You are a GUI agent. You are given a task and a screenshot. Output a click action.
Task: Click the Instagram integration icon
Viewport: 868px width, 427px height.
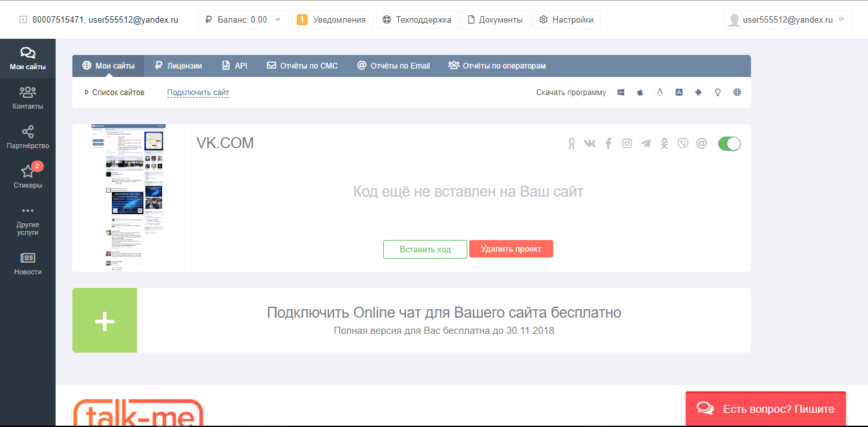click(x=627, y=144)
